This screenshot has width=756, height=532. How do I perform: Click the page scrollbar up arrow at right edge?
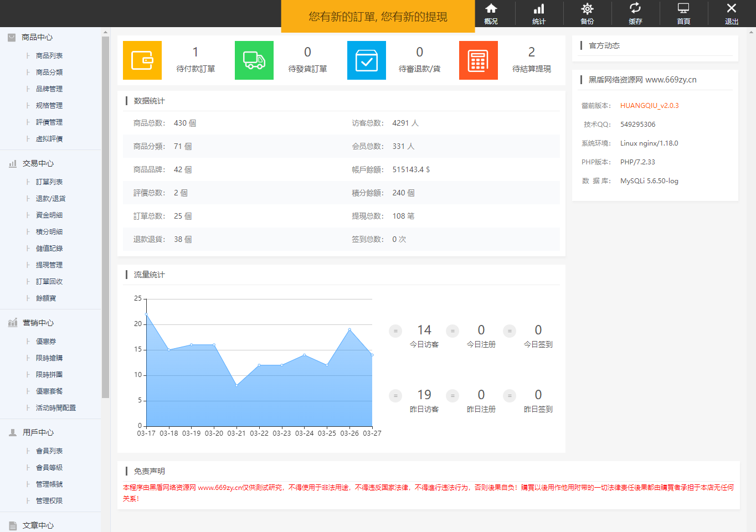point(752,32)
